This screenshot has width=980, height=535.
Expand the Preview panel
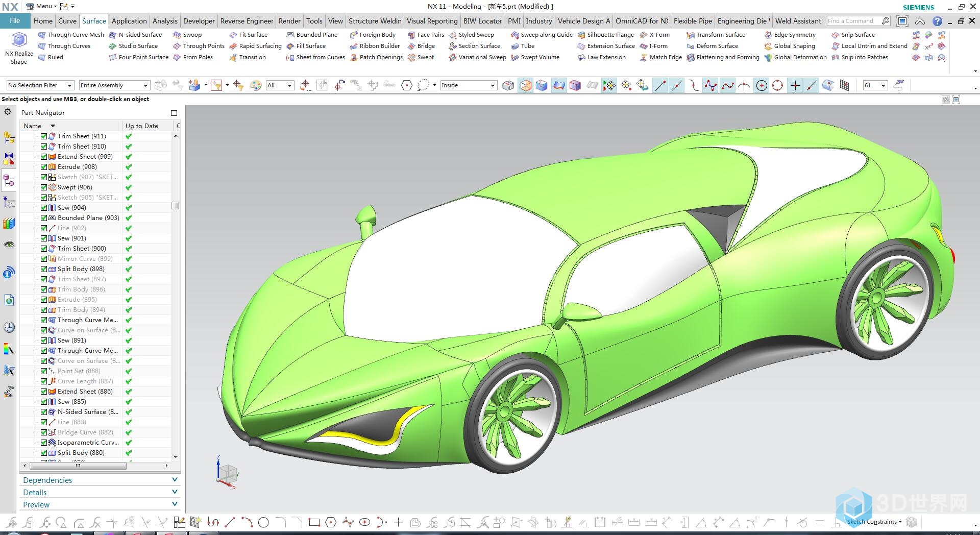pos(100,504)
